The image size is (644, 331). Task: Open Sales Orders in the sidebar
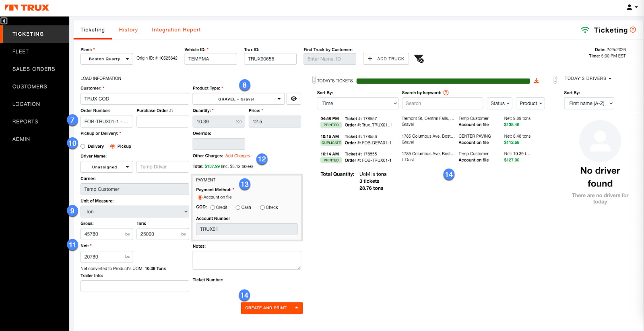[34, 69]
